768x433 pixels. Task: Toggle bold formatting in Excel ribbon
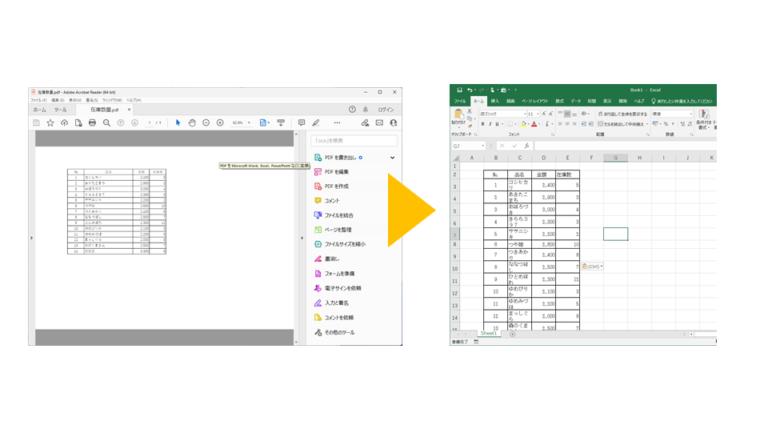(x=483, y=125)
